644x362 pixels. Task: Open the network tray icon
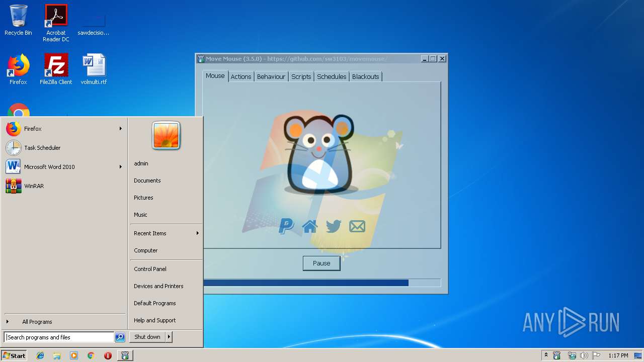click(572, 355)
